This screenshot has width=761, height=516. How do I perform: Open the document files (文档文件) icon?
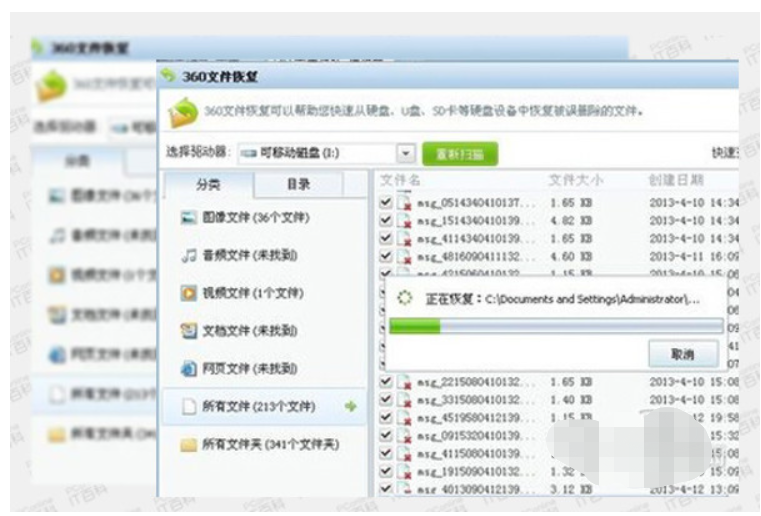pos(188,330)
